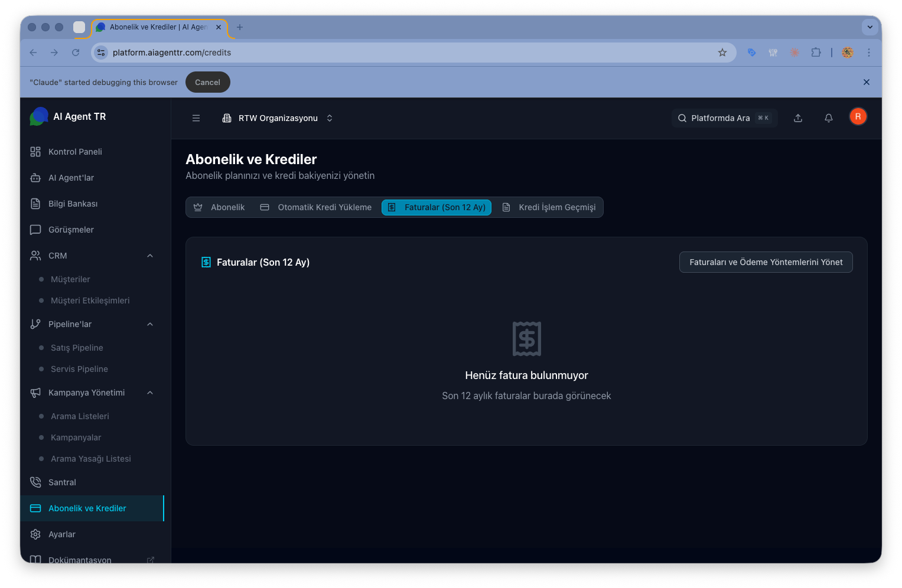Screen dimensions: 902x588
Task: Go back in browser history
Action: tap(33, 53)
